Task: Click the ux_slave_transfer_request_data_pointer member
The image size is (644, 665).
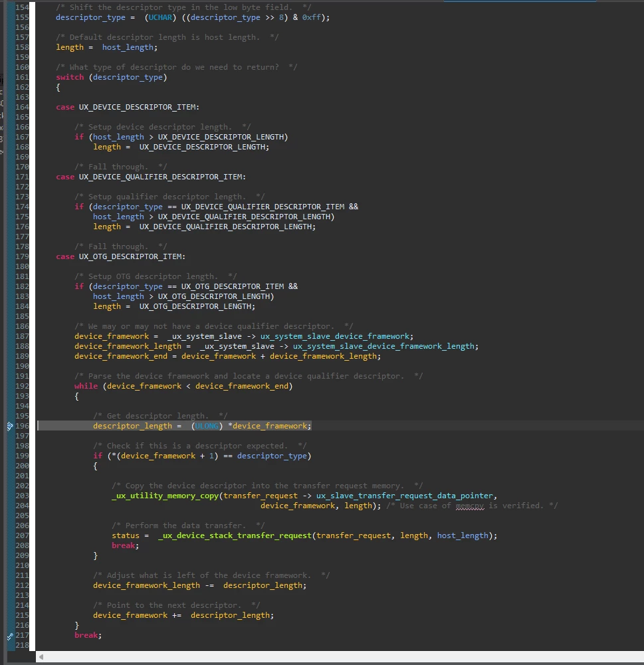Action: (404, 496)
